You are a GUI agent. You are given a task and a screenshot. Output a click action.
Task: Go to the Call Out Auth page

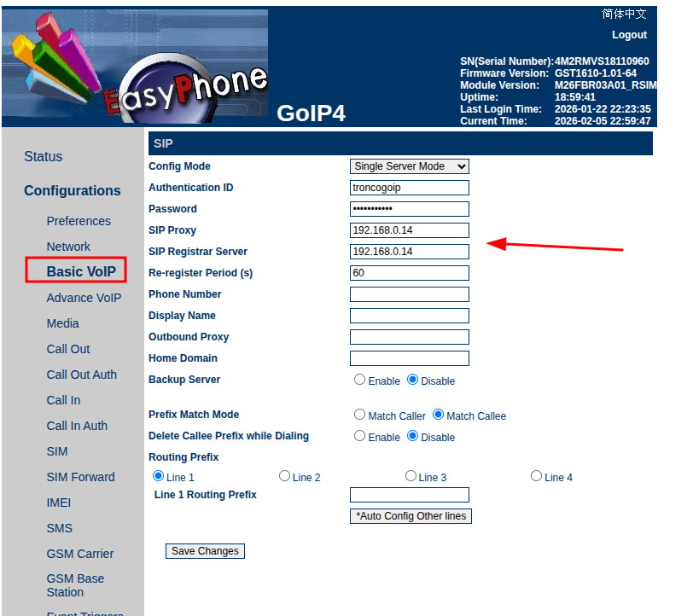point(81,375)
